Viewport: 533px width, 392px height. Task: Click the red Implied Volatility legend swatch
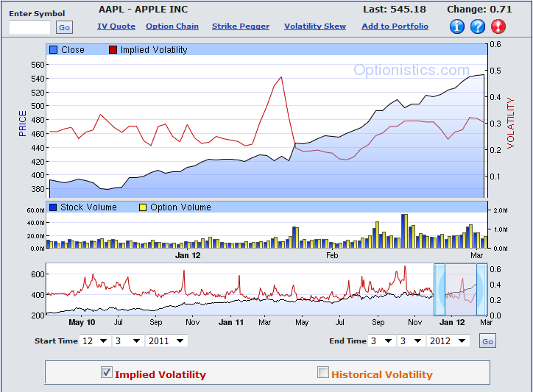click(113, 50)
